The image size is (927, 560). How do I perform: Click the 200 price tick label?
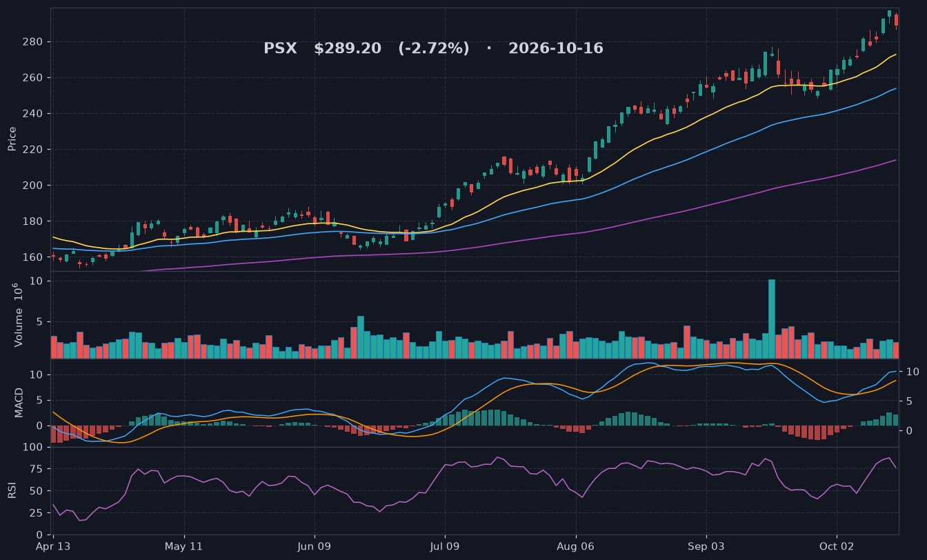[34, 186]
